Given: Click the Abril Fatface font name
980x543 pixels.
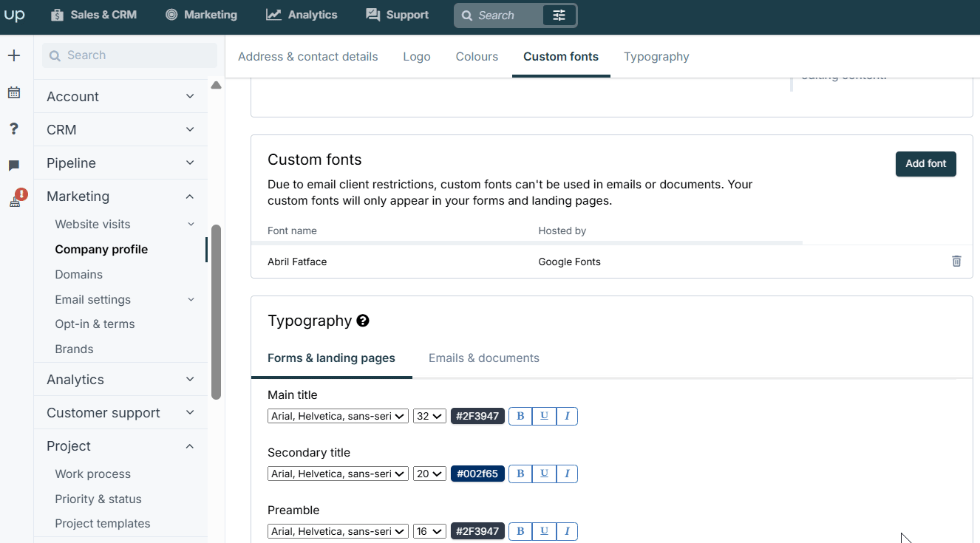Looking at the screenshot, I should [297, 262].
